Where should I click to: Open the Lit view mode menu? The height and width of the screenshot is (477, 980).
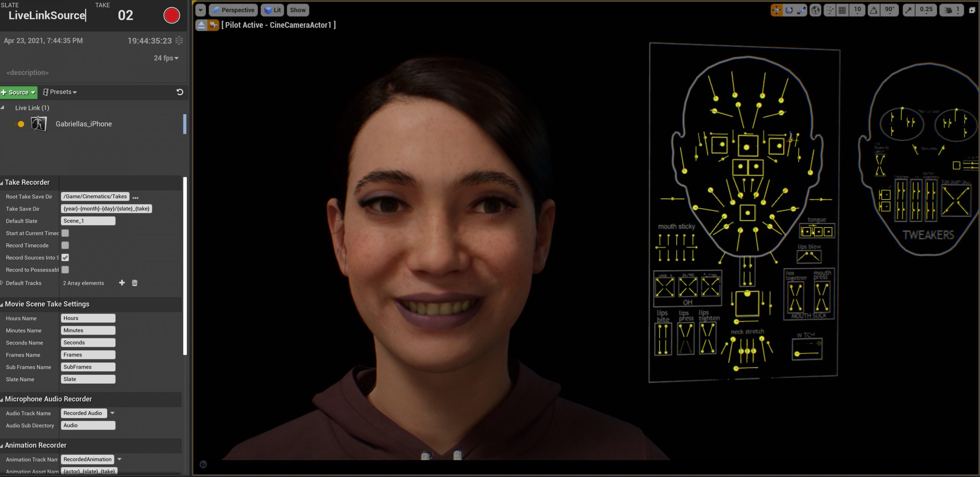pos(273,10)
